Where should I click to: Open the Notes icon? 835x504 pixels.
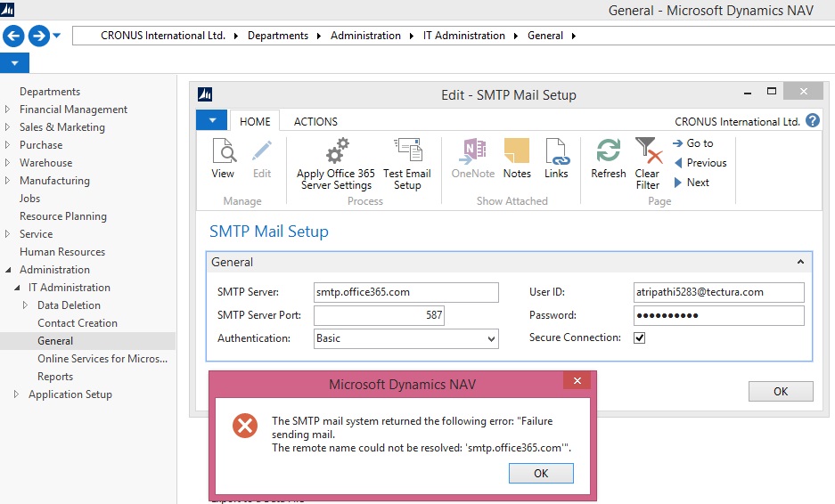(517, 159)
